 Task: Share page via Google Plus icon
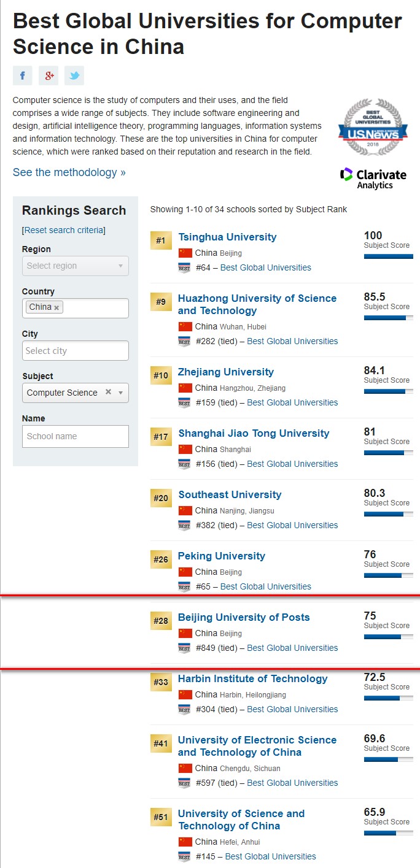pyautogui.click(x=49, y=75)
